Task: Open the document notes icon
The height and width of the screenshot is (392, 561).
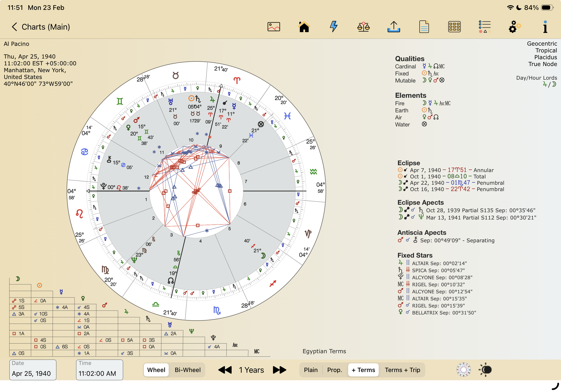Action: (x=424, y=27)
